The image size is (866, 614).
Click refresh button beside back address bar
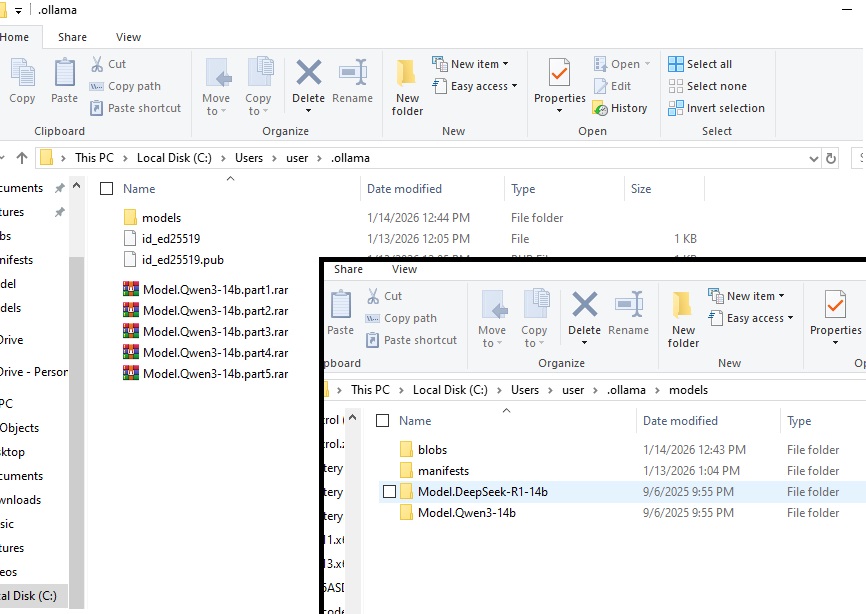click(830, 158)
